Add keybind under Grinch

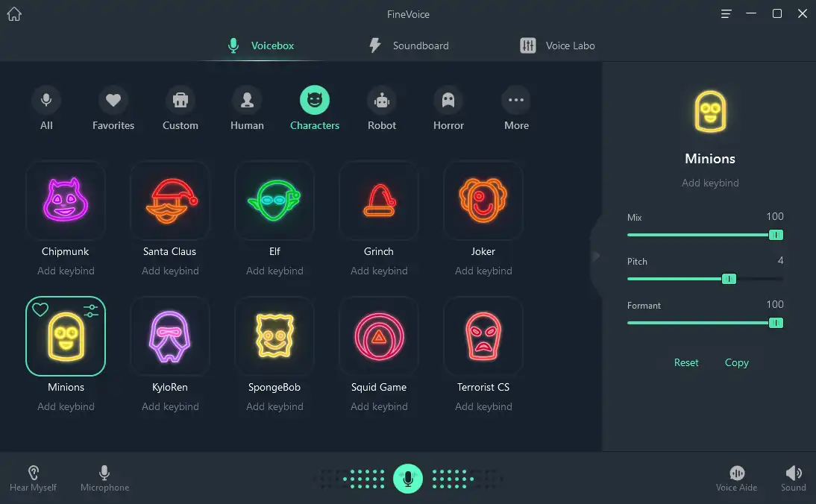tap(379, 271)
